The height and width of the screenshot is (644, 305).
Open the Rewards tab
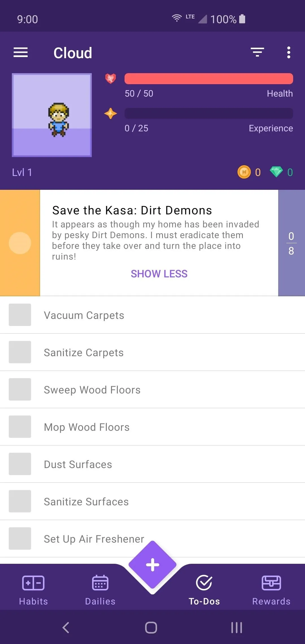(x=271, y=590)
